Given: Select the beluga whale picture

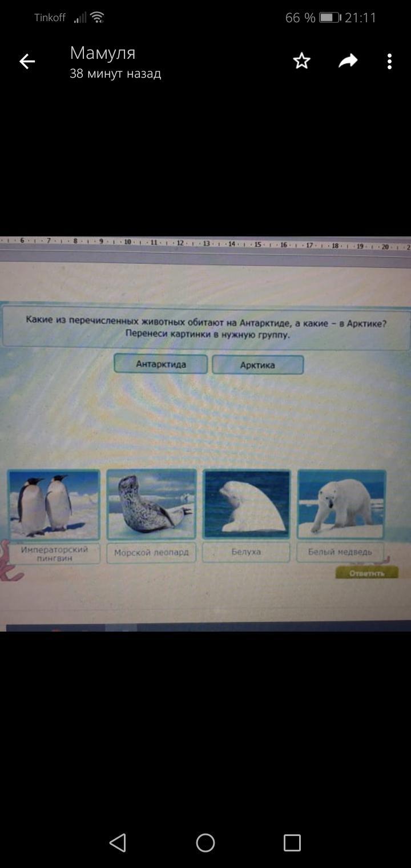Looking at the screenshot, I should click(247, 504).
